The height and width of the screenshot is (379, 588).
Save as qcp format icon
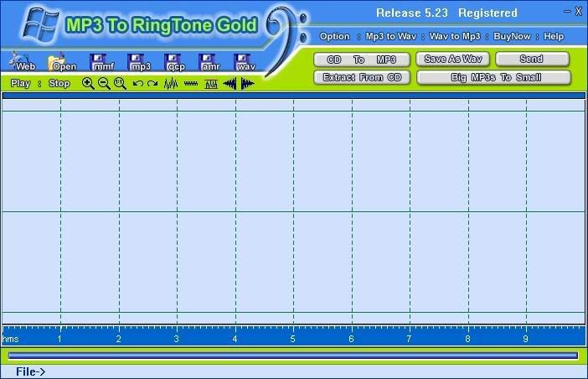point(176,62)
